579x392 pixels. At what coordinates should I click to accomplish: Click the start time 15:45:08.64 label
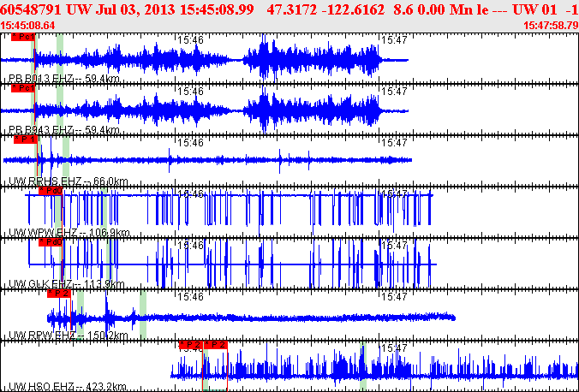(x=30, y=25)
